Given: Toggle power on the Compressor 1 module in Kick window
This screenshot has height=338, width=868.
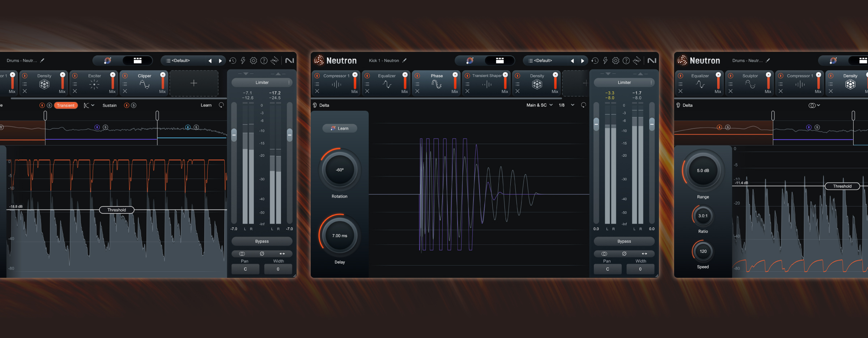Looking at the screenshot, I should pos(317,76).
